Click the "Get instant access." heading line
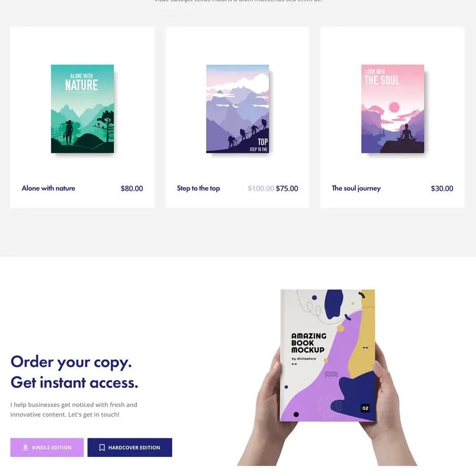This screenshot has height=476, width=476. pos(74,383)
